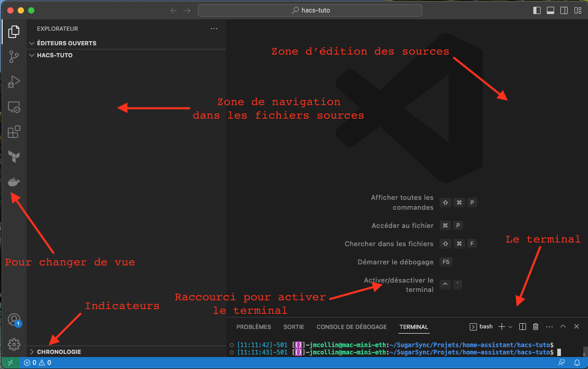Go forward with the right arrow
This screenshot has height=369, width=588.
tap(187, 10)
